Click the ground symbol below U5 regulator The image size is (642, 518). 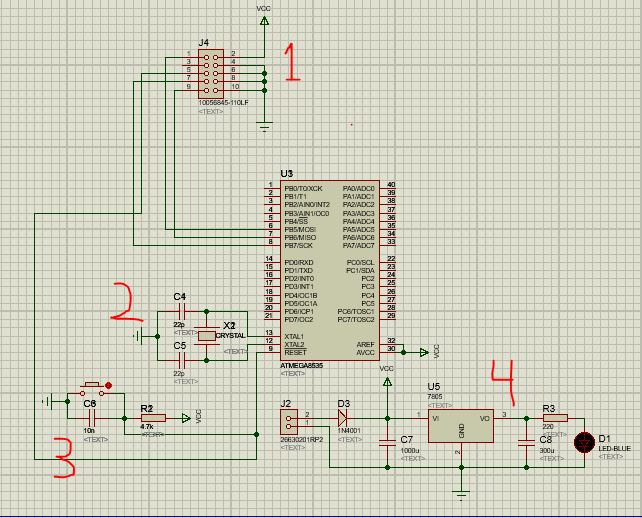[x=461, y=495]
